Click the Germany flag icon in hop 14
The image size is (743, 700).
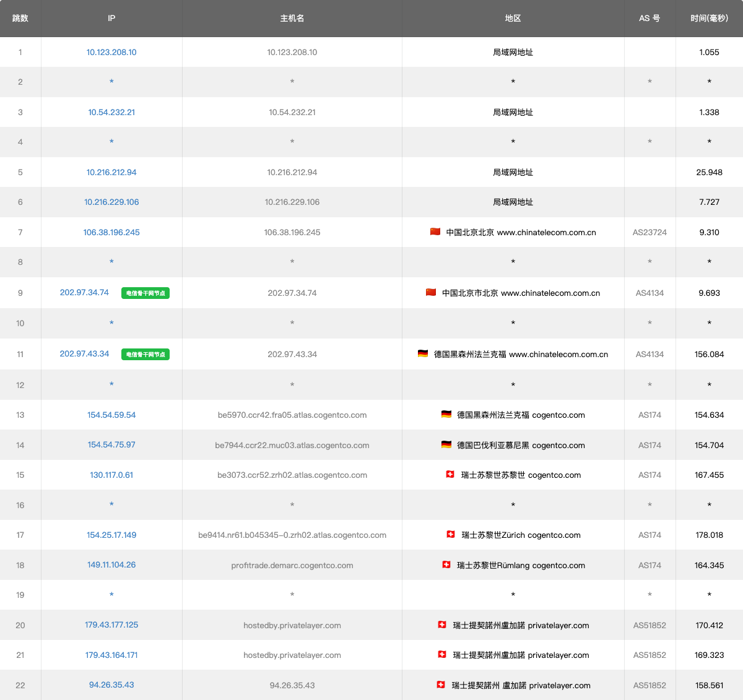pos(446,444)
